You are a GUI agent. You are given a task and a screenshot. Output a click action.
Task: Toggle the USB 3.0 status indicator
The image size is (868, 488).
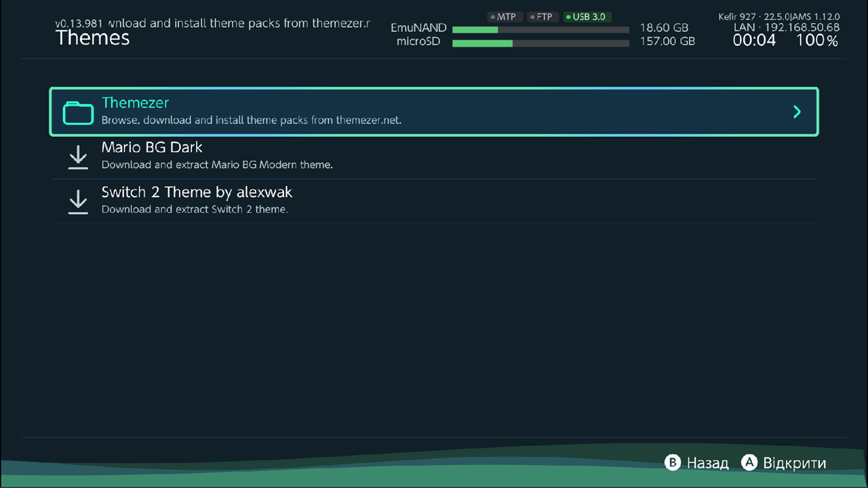coord(587,17)
